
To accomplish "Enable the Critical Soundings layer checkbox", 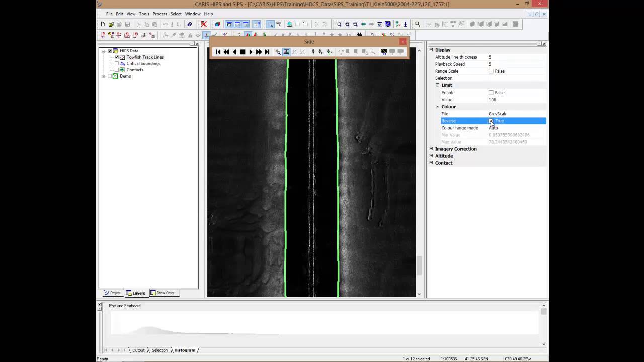I will pyautogui.click(x=117, y=64).
